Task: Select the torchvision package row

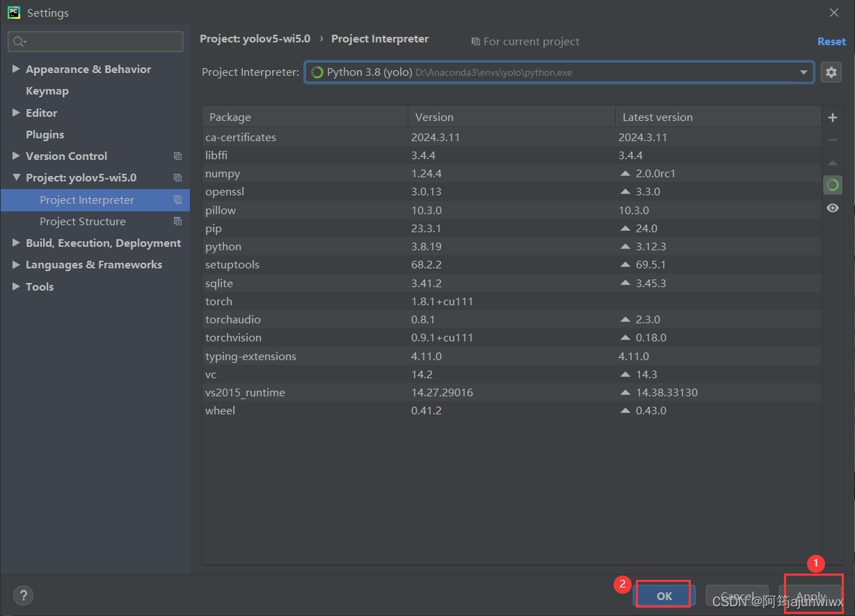Action: (512, 338)
